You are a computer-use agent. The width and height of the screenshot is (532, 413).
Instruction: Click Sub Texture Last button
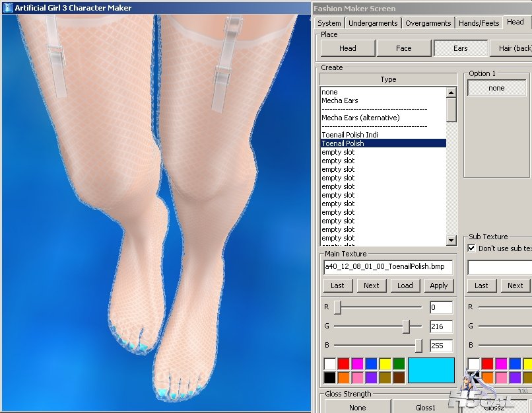coord(481,285)
